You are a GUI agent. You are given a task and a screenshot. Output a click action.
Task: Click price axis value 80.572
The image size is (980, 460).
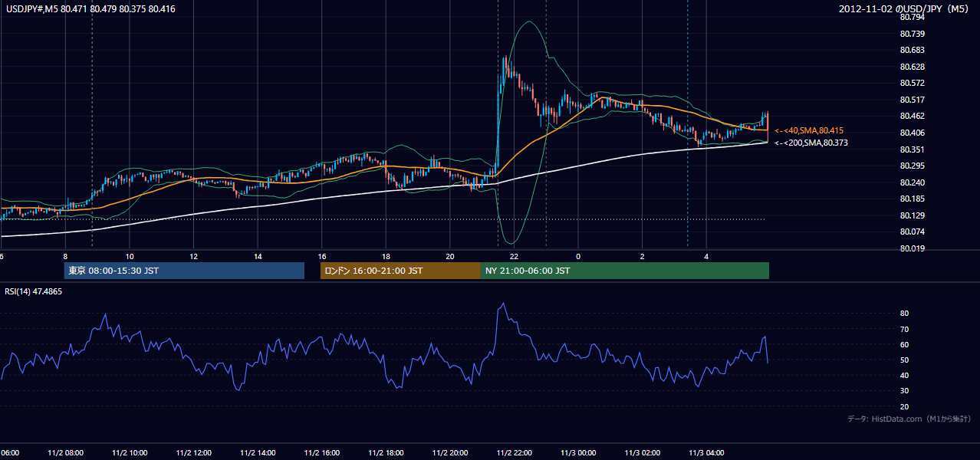[x=912, y=83]
